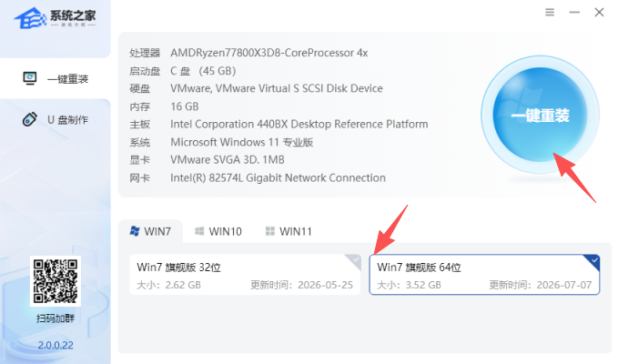This screenshot has height=364, width=618.
Task: Tick the checkmark corner on Win7 32位 card
Action: pyautogui.click(x=354, y=261)
